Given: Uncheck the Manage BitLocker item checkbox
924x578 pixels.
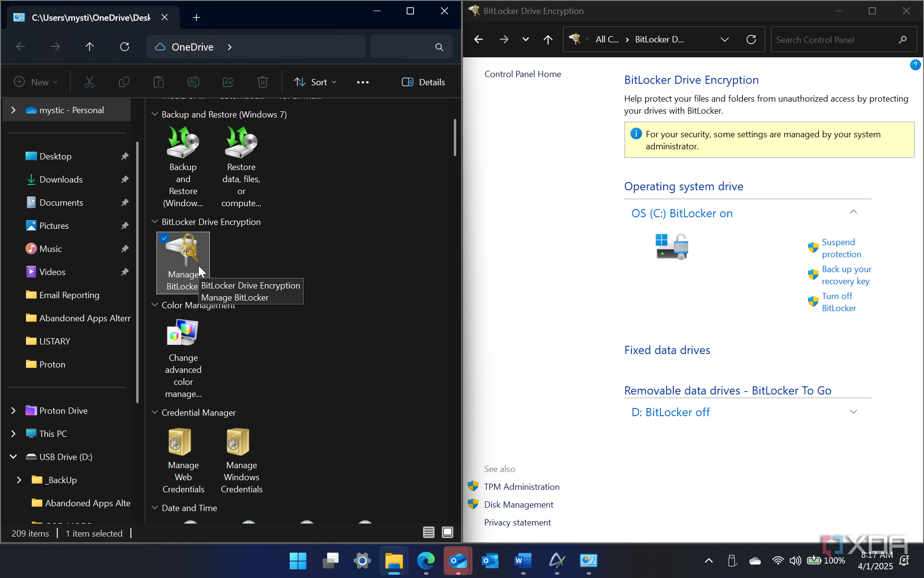Looking at the screenshot, I should tap(164, 238).
